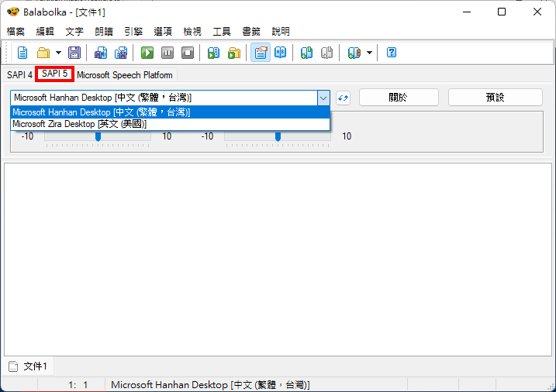Image resolution: width=556 pixels, height=392 pixels.
Task: Click the book with green plus icon
Action: [x=306, y=53]
